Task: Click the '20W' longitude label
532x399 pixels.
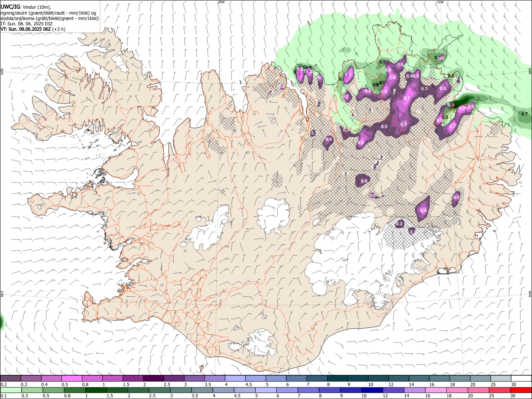Action: pos(221,2)
